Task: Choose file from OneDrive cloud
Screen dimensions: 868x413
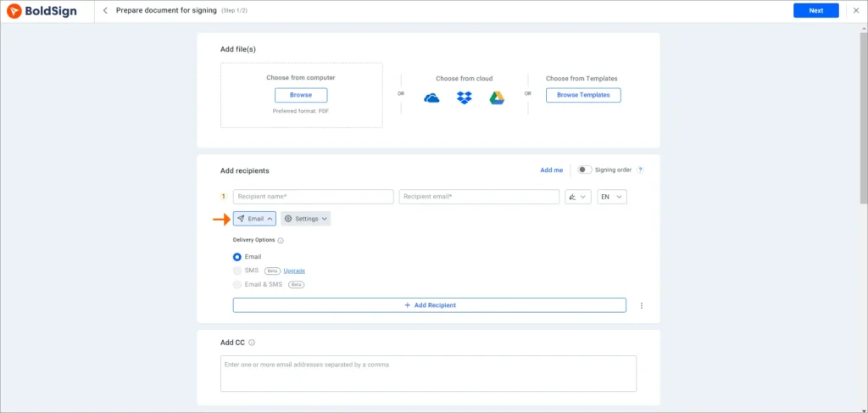Action: click(x=431, y=98)
